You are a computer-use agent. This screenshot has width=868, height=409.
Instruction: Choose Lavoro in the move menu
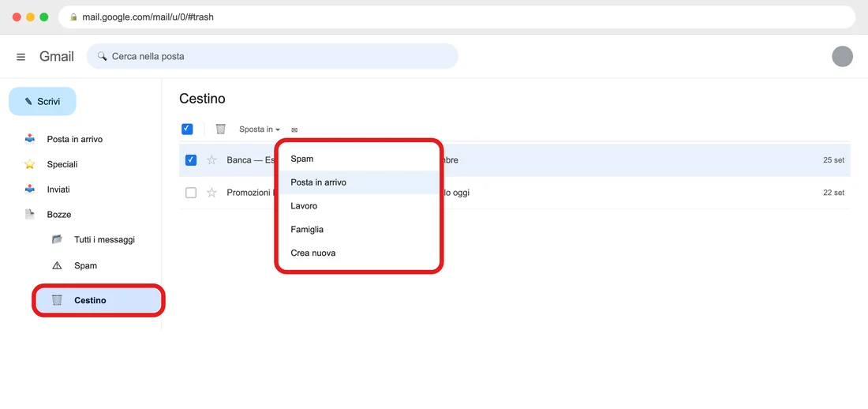click(x=358, y=205)
